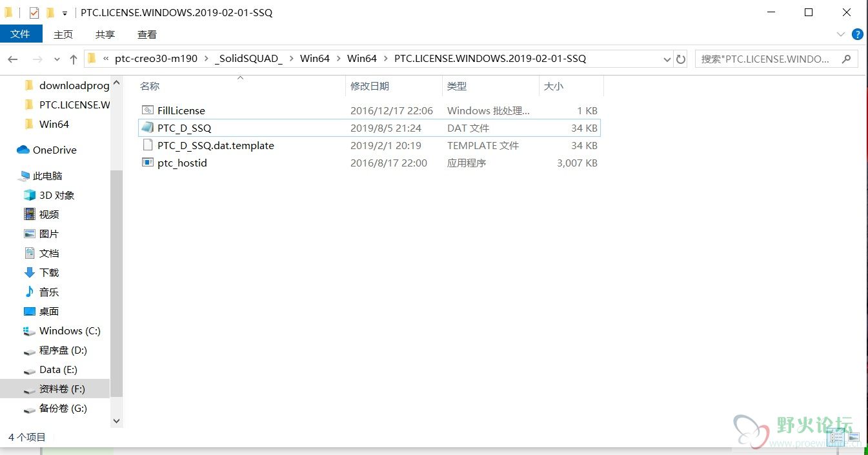Open the Help question mark icon

858,34
